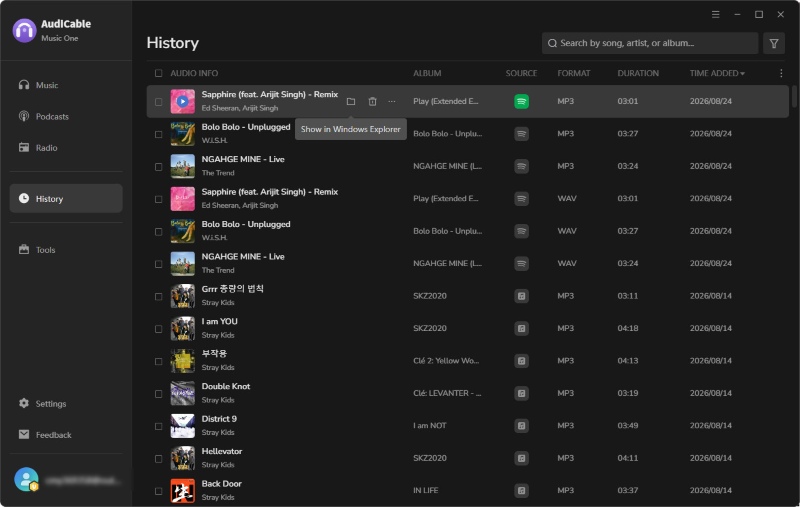
Task: Click Hellevator track title
Action: point(221,451)
